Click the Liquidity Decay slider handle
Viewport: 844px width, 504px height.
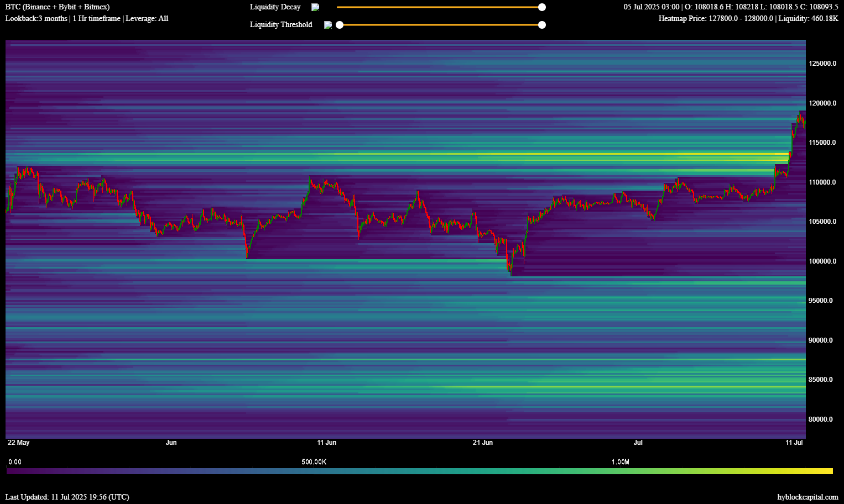point(542,7)
